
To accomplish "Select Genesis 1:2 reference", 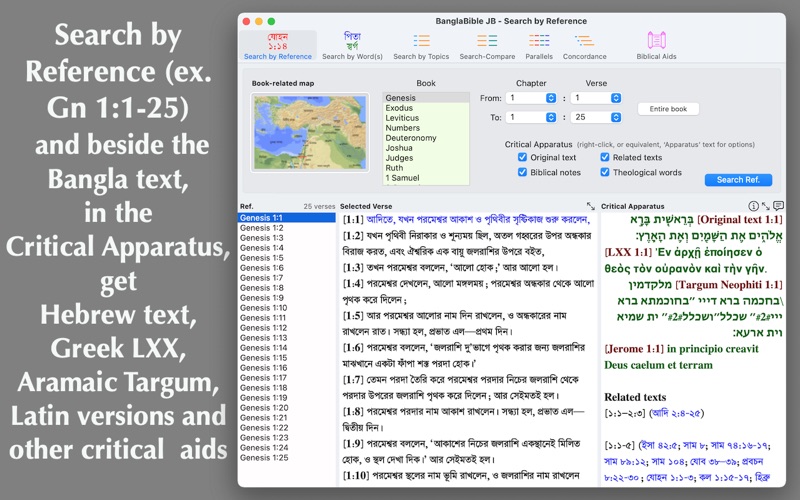I will click(287, 228).
